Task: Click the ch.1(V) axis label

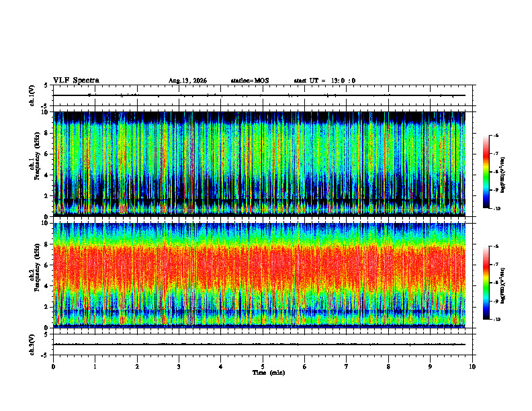Action: point(32,95)
